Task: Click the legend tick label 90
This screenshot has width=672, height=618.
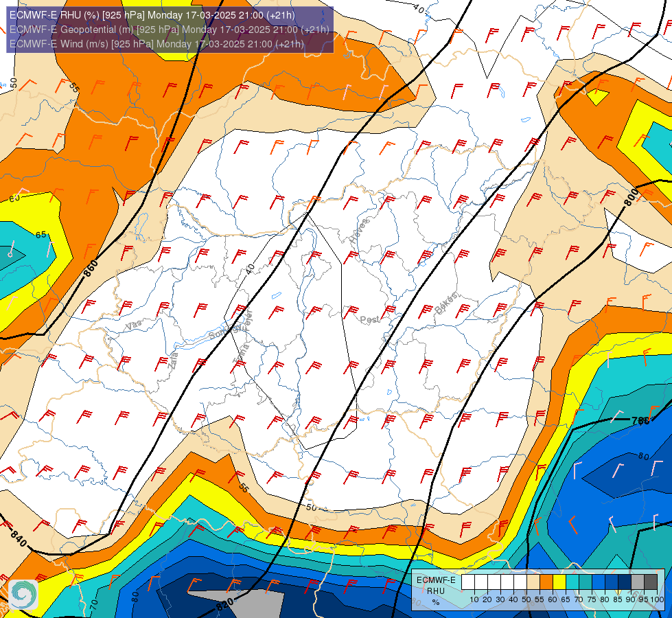Action: click(x=631, y=599)
